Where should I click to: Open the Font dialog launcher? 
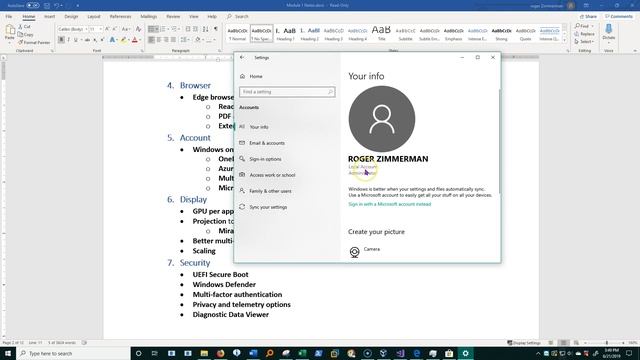pyautogui.click(x=142, y=51)
